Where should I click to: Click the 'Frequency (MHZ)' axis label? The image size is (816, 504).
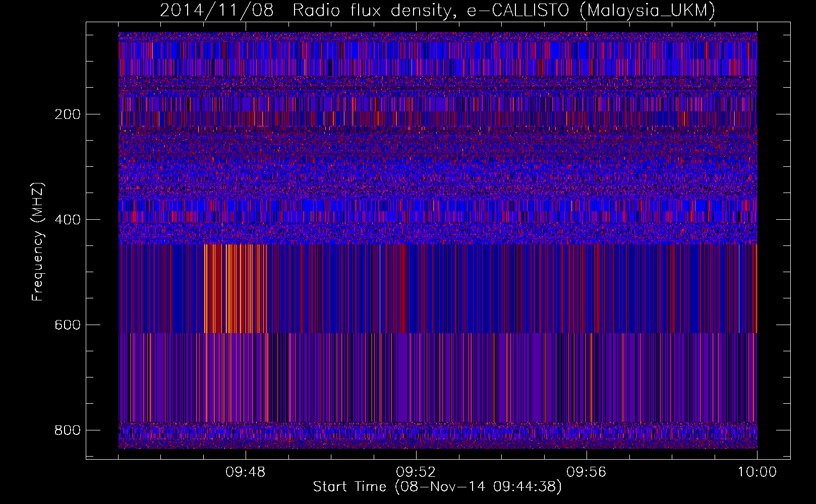pyautogui.click(x=38, y=242)
